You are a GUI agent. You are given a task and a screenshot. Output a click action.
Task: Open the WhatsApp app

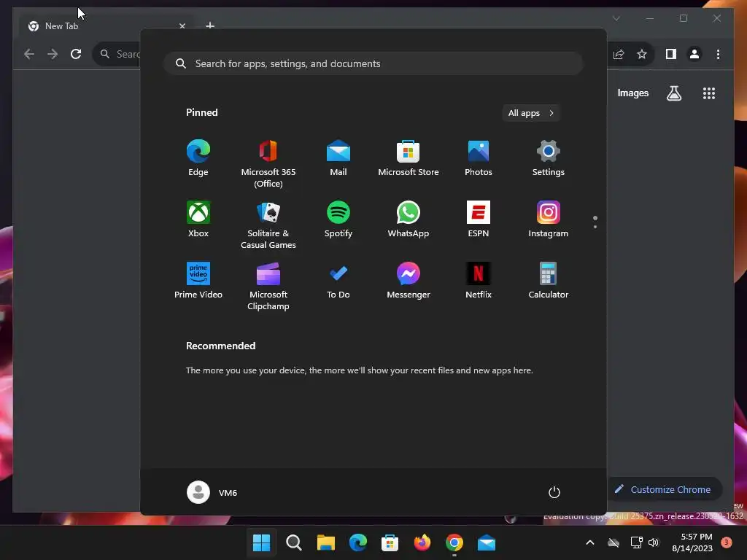409,219
